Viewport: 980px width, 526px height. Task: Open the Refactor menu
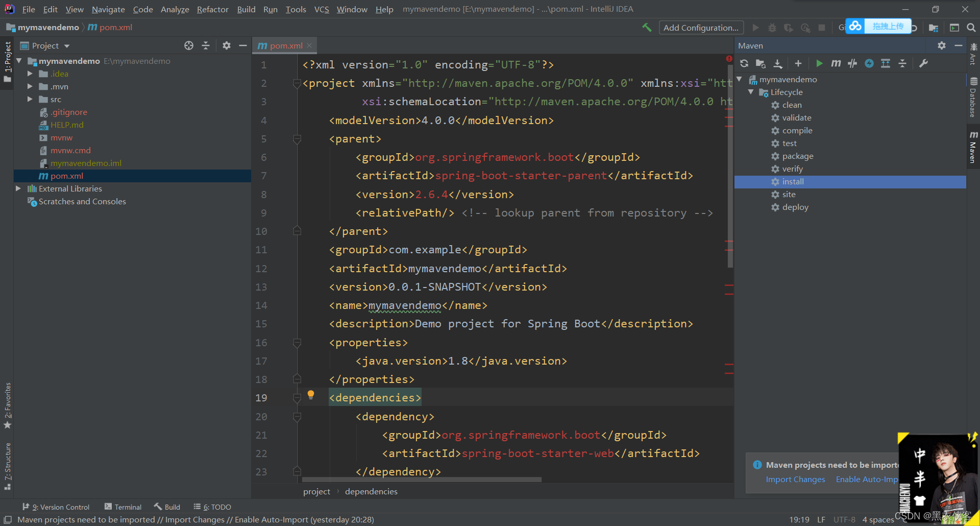[213, 9]
